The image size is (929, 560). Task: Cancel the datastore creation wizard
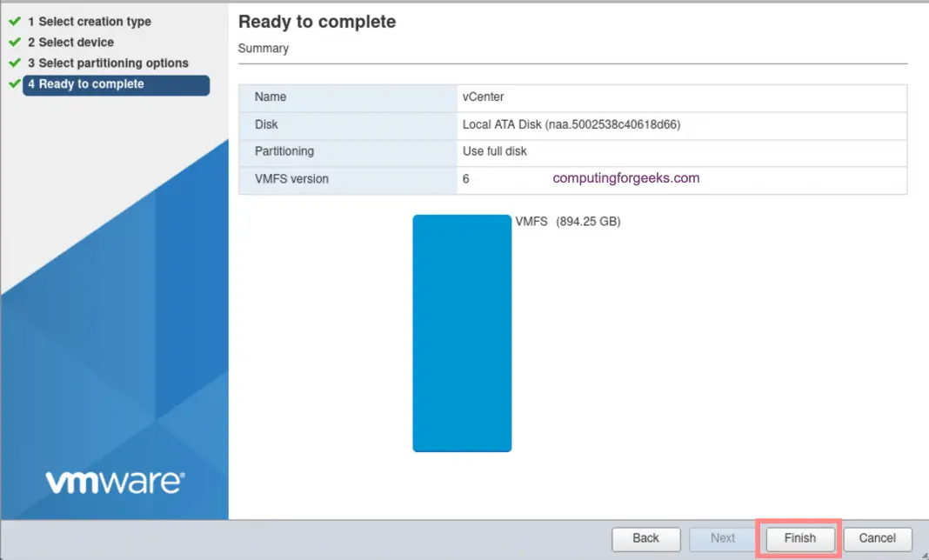click(877, 538)
